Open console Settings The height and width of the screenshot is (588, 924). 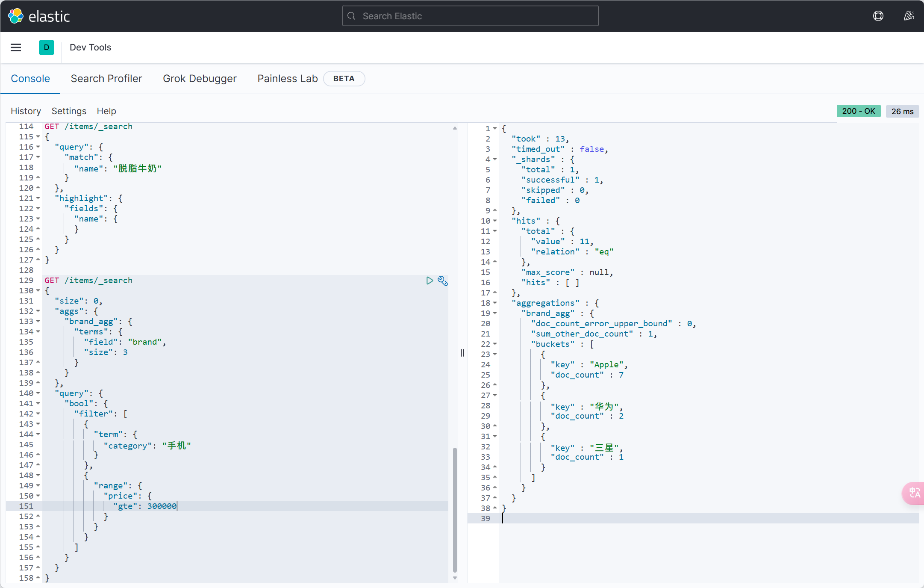[x=69, y=111]
